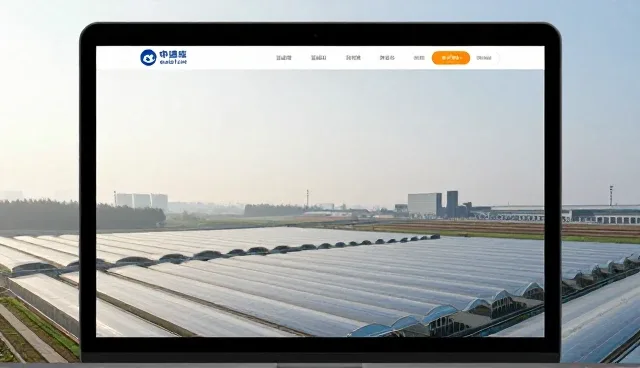This screenshot has width=640, height=368.
Task: Open the fourth navigation menu item
Action: pyautogui.click(x=387, y=58)
